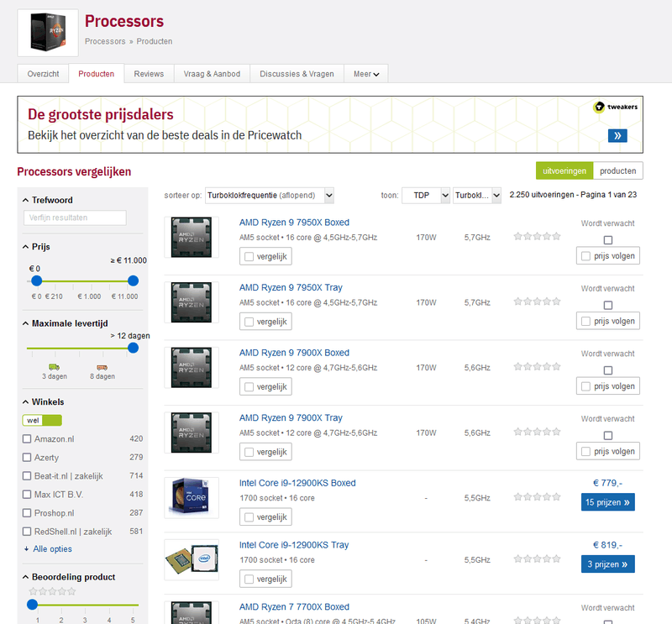Click the star rating of Intel Core i9-12900KS Boxed
Image resolution: width=672 pixels, height=624 pixels.
pyautogui.click(x=537, y=496)
